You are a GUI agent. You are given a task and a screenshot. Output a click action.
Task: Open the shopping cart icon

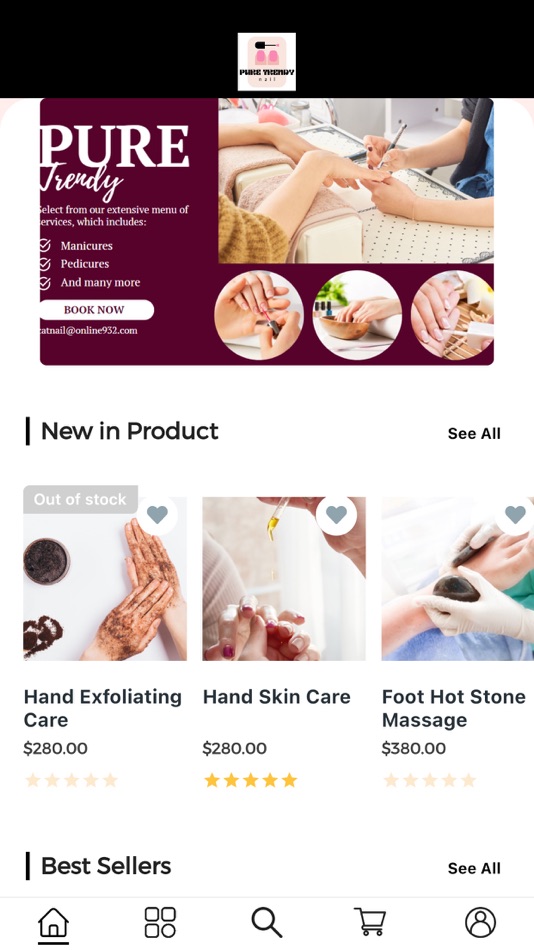(x=370, y=922)
